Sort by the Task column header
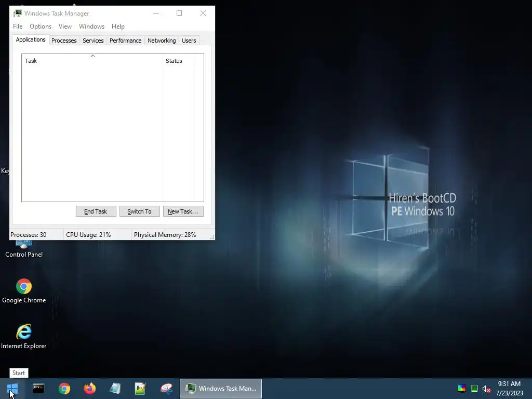Viewport: 532px width, 399px height. (x=92, y=61)
